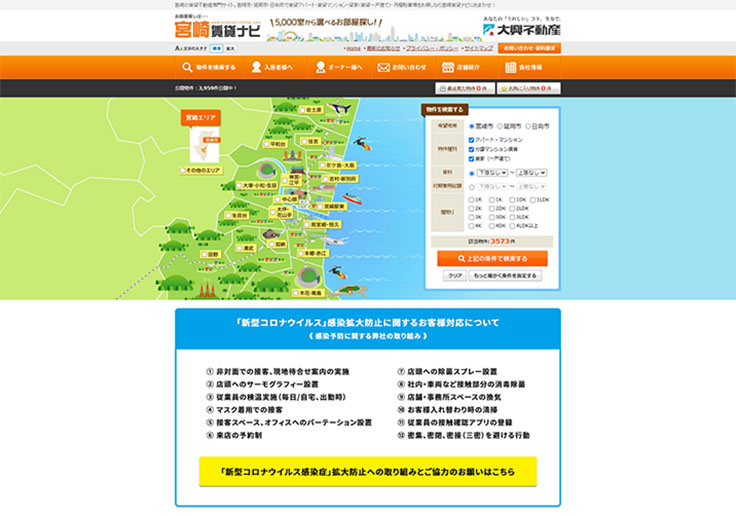
Task: Open the latest news header link
Action: tap(383, 48)
